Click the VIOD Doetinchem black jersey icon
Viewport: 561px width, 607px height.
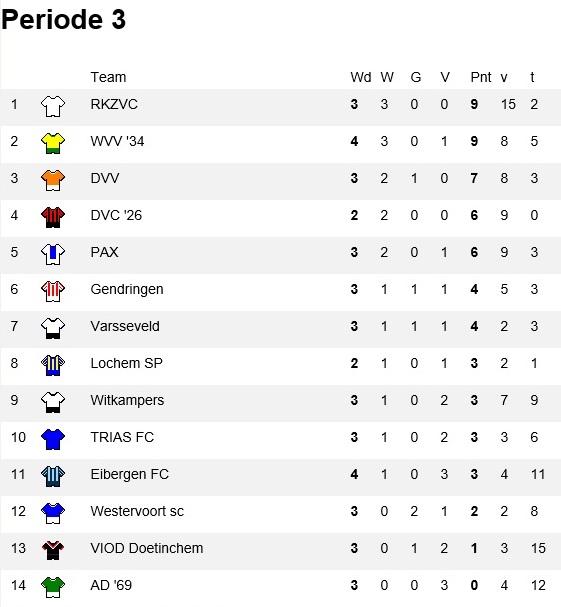click(53, 550)
